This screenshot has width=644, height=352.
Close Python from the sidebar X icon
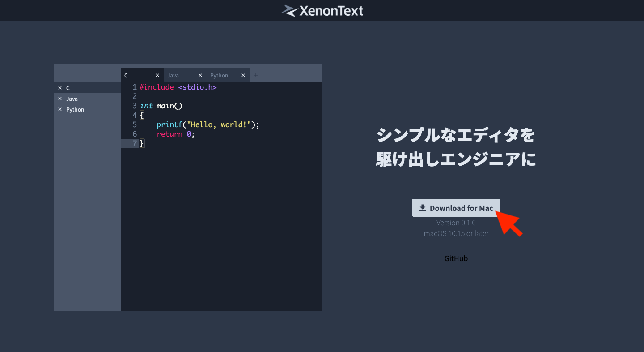coord(60,109)
